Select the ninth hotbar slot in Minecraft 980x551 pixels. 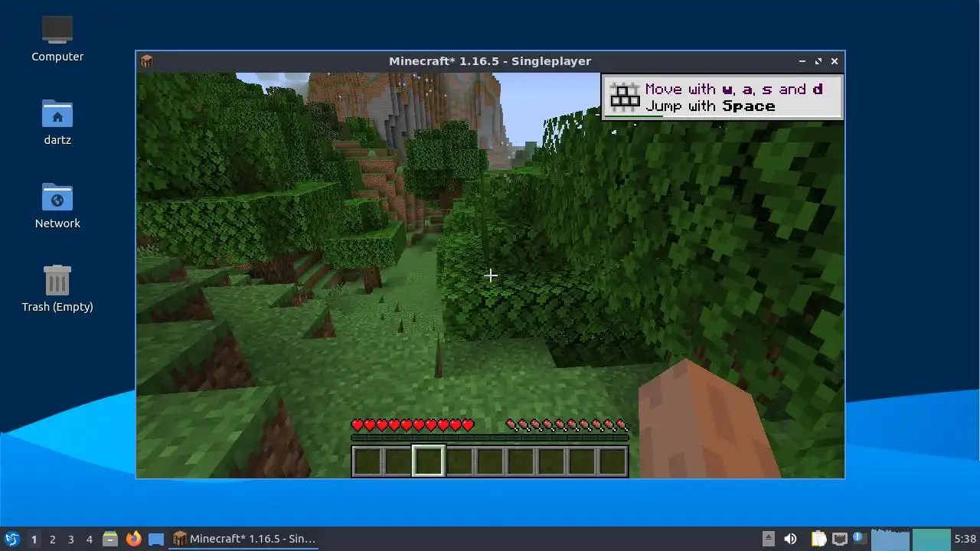point(612,461)
